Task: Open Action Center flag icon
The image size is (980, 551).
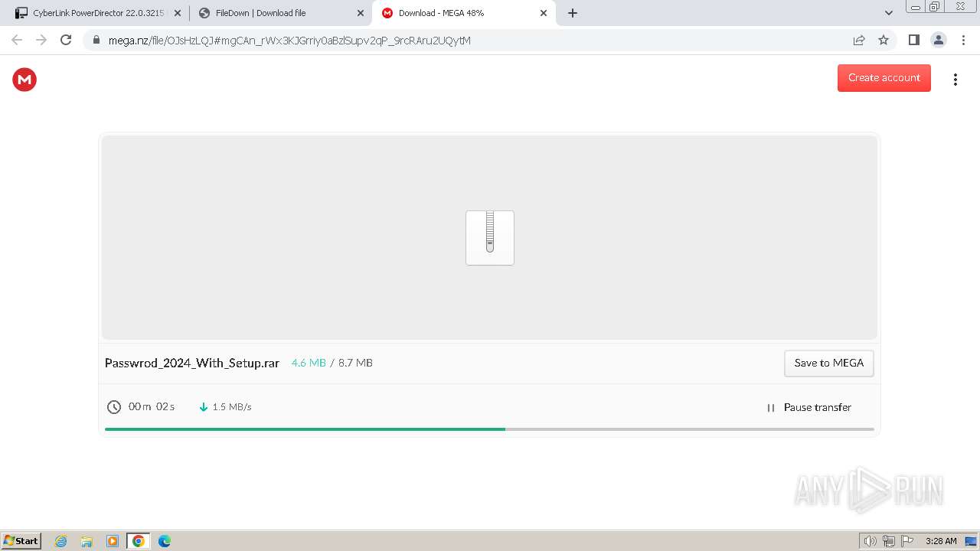Action: click(907, 541)
